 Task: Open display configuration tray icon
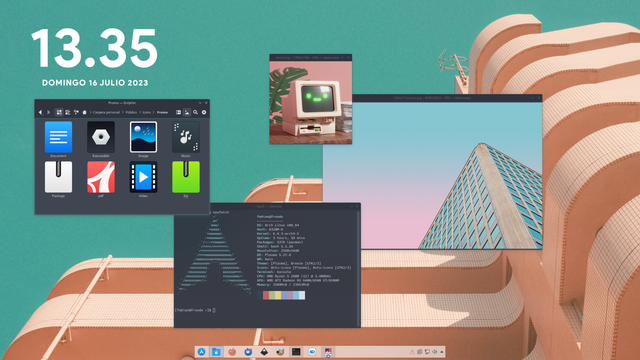click(x=427, y=352)
